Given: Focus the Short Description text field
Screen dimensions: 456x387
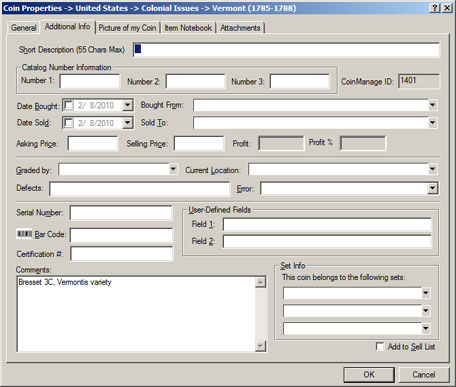Looking at the screenshot, I should 286,50.
